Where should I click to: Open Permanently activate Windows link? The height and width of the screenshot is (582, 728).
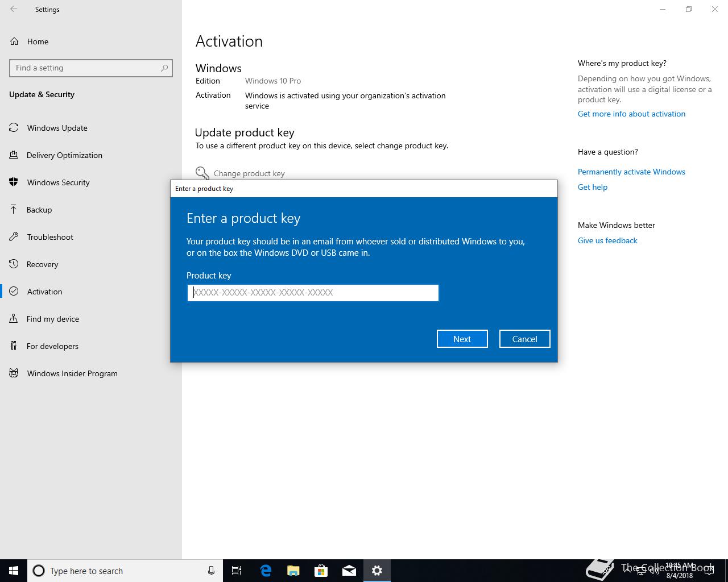631,172
